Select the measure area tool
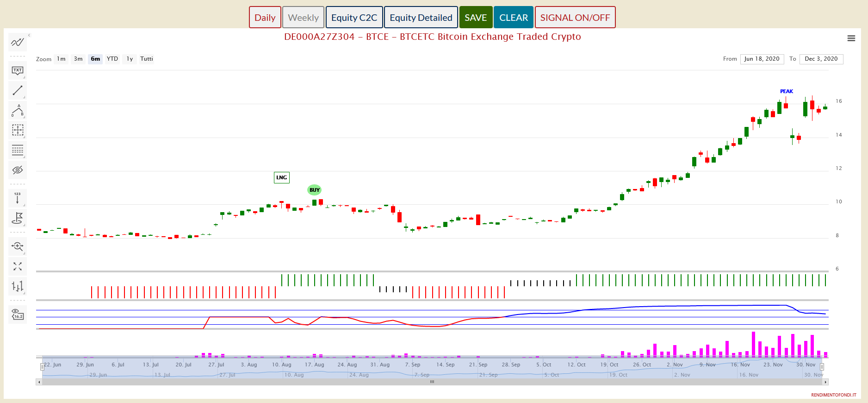The image size is (868, 403). click(18, 130)
